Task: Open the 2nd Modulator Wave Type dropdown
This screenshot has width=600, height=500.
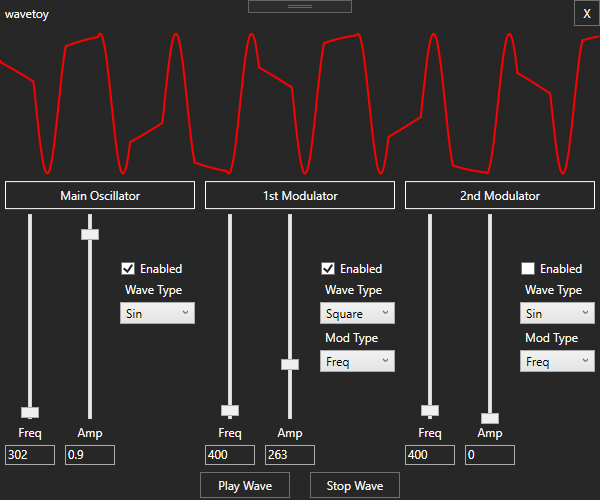Action: click(557, 313)
